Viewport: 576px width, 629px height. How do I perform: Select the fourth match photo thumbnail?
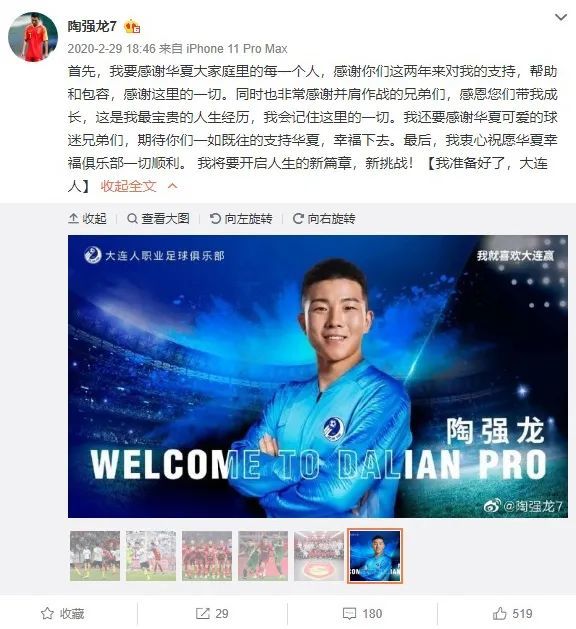pyautogui.click(x=263, y=556)
